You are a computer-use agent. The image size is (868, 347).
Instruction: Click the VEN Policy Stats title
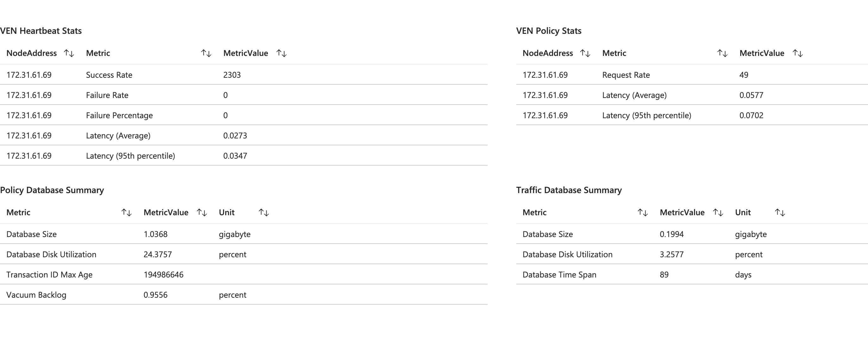[549, 31]
